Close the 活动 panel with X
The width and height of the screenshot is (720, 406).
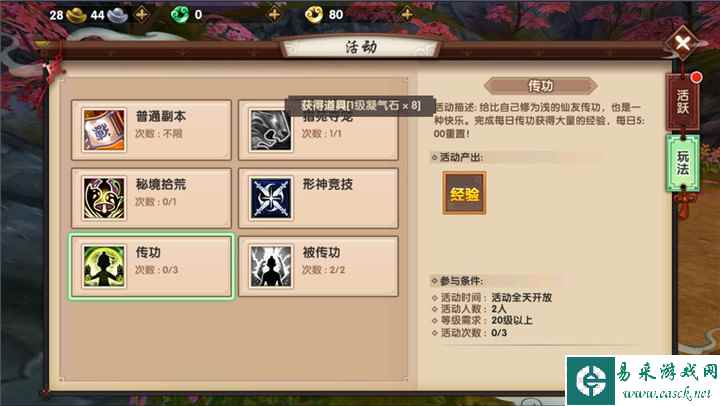683,44
